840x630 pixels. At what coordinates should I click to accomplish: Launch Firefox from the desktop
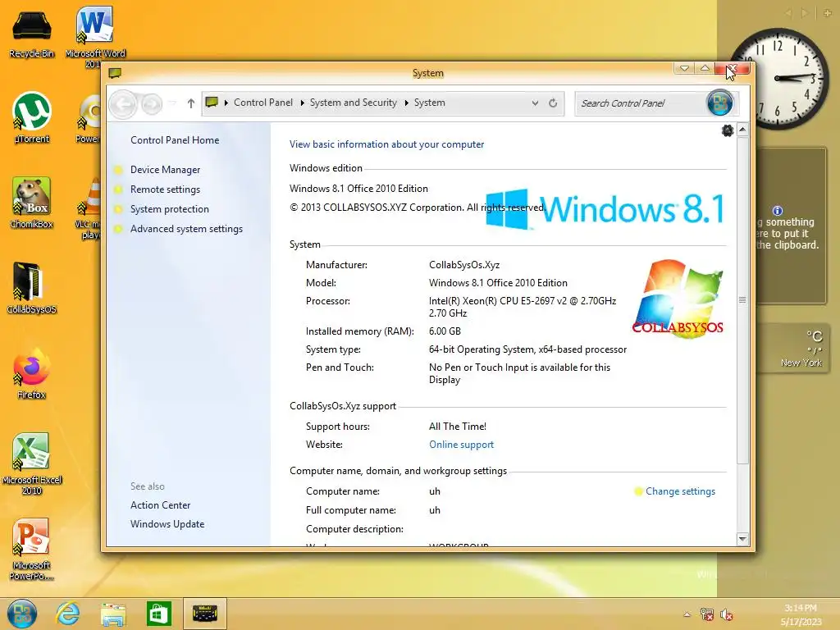click(x=32, y=373)
